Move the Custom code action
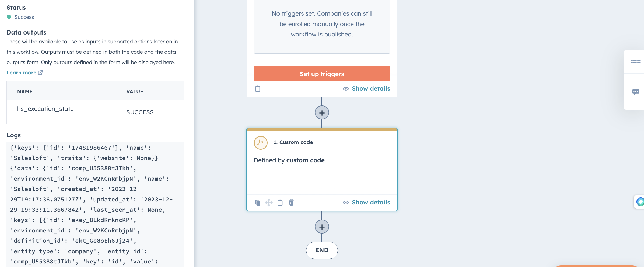 pos(269,202)
